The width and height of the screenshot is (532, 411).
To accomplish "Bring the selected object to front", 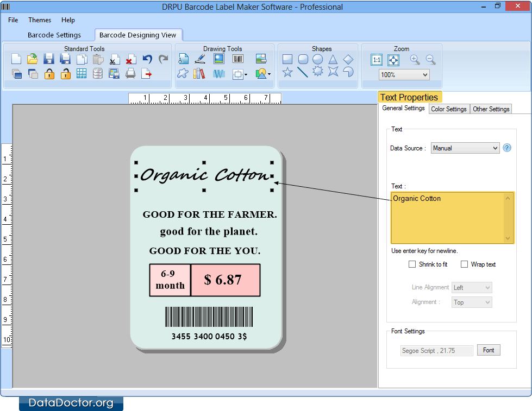I will coord(17,74).
